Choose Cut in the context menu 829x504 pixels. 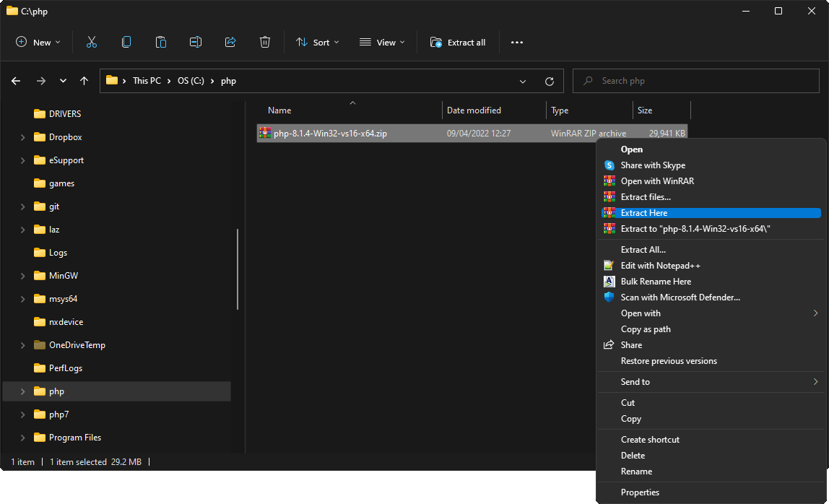tap(711, 402)
